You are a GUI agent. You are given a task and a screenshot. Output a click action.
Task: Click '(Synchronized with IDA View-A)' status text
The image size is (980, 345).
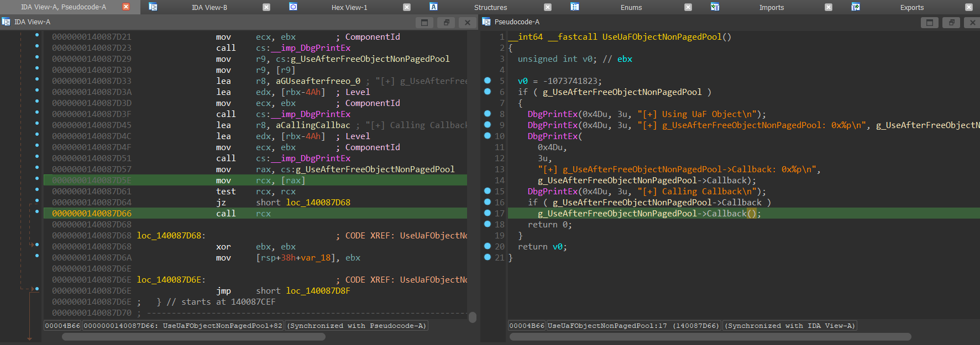pyautogui.click(x=790, y=326)
